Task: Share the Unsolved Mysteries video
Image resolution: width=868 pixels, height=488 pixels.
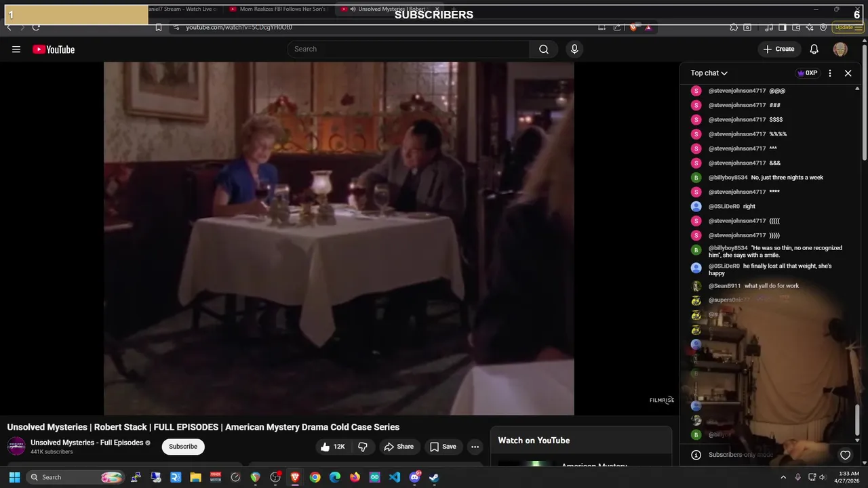Action: (398, 447)
